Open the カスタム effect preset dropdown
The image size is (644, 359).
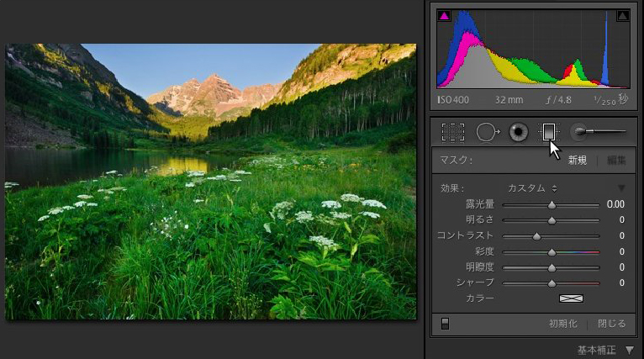pyautogui.click(x=532, y=187)
